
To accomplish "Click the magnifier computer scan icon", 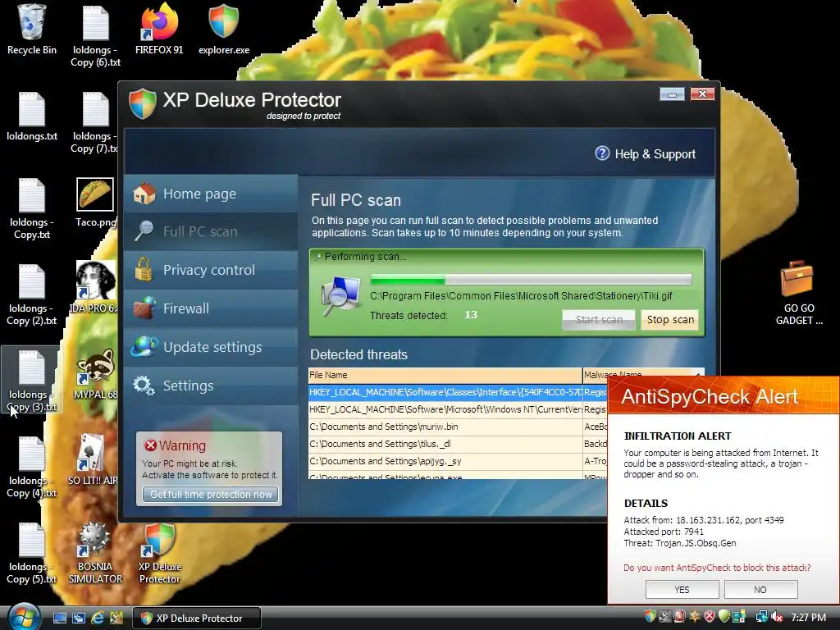I will 340,296.
